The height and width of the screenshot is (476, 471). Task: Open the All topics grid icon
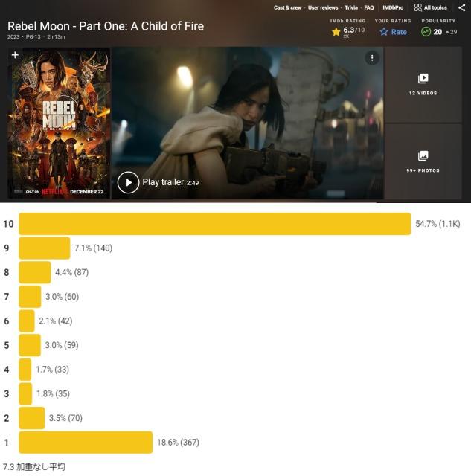coord(418,7)
